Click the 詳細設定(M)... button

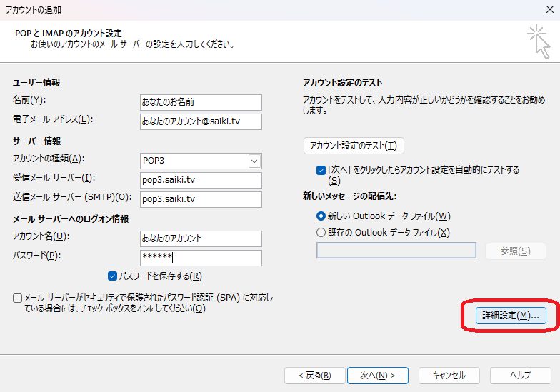pyautogui.click(x=510, y=315)
